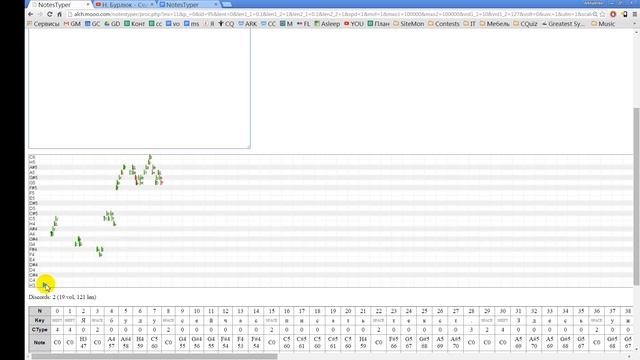
Task: Open the Greatest Sy... bookmark
Action: pos(563,24)
